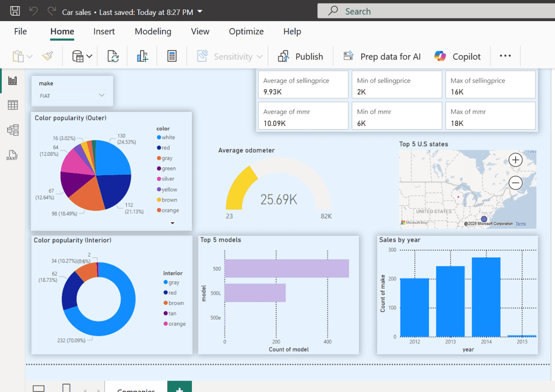Click the Get data cylinder icon
Screen dimensions: 555x392
[x=78, y=56]
